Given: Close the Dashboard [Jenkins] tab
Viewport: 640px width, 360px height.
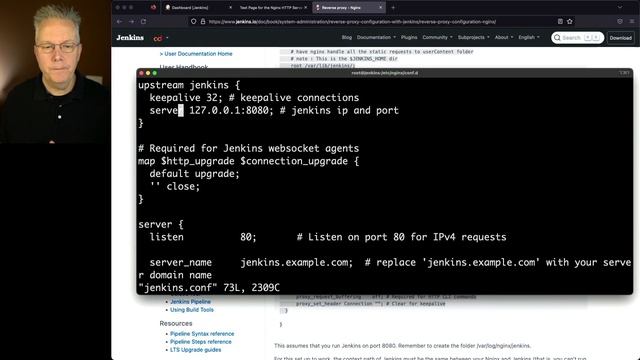Looking at the screenshot, I should point(230,7).
